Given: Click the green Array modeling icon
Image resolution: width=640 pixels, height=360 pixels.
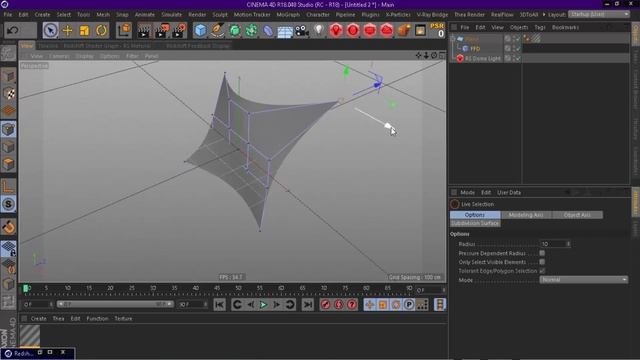Looking at the screenshot, I should (251, 30).
